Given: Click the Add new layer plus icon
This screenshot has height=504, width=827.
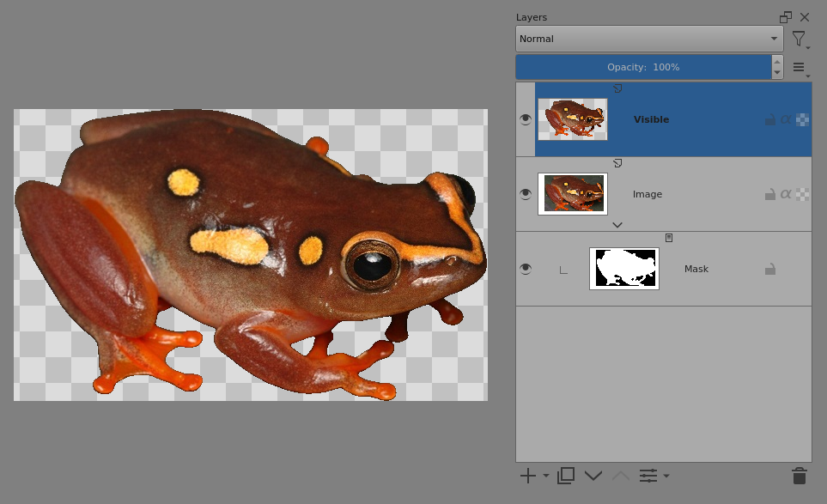Looking at the screenshot, I should pos(527,476).
